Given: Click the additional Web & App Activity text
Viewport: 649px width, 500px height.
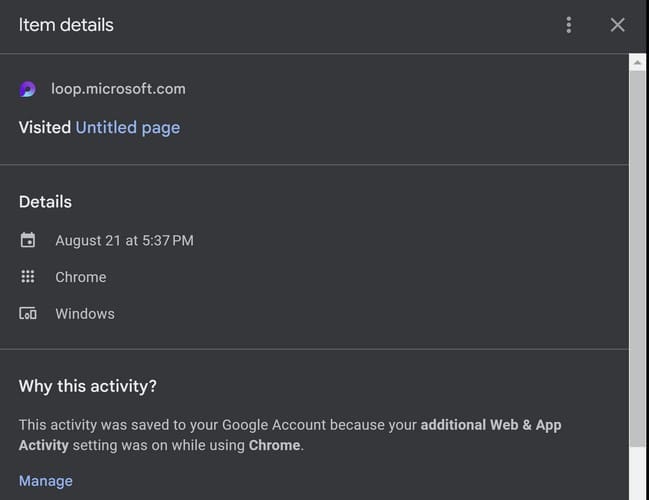Looking at the screenshot, I should click(490, 425).
